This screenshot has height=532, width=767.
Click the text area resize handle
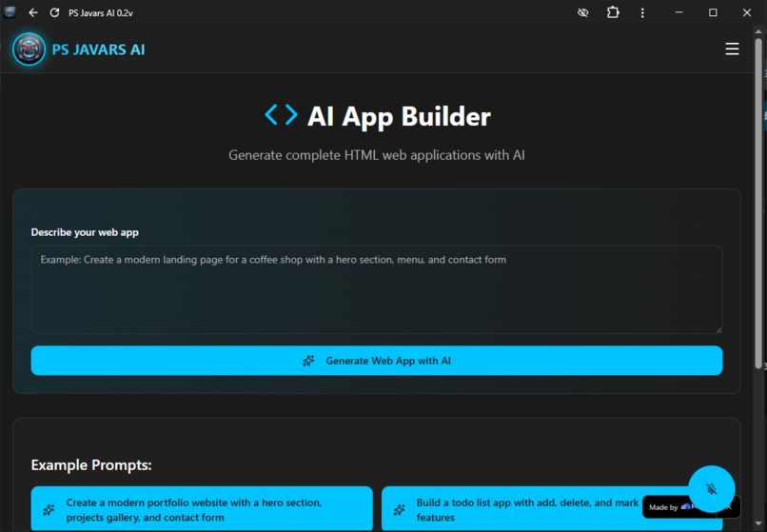pyautogui.click(x=718, y=330)
